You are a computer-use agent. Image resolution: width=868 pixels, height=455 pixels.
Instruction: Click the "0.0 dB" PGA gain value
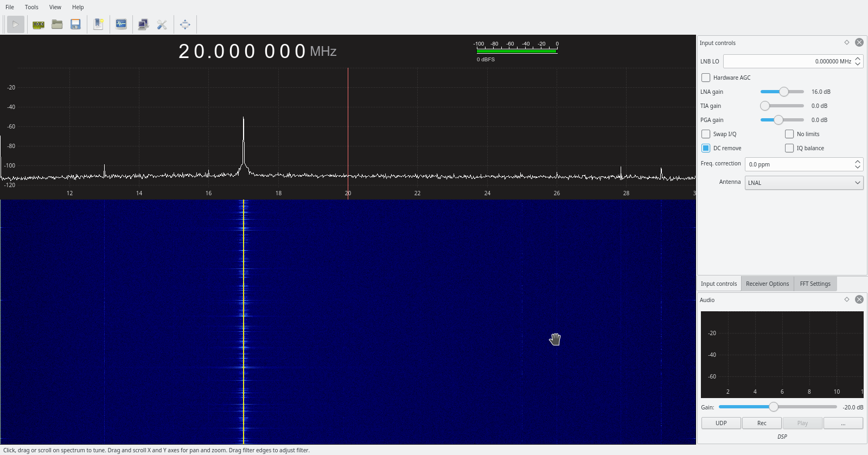819,120
